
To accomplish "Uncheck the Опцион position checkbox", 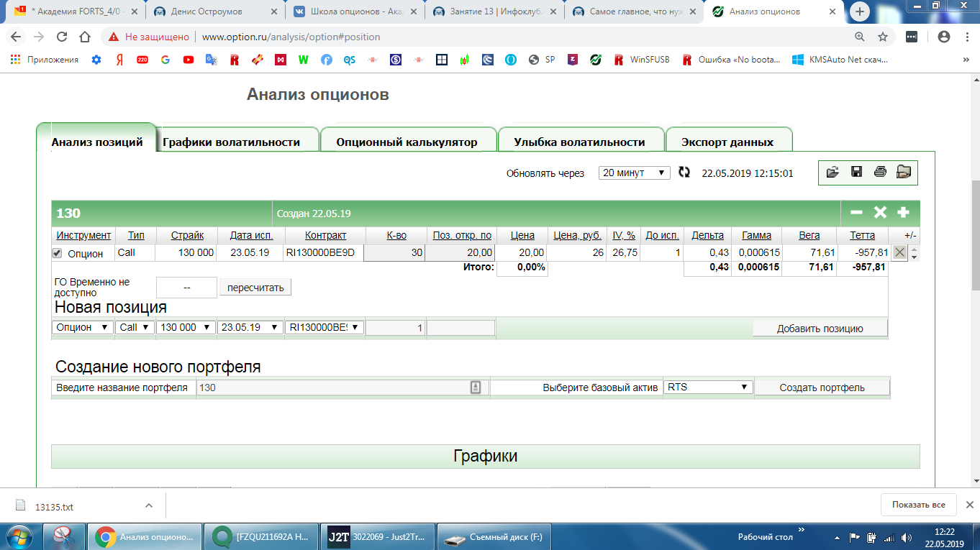I will point(57,253).
